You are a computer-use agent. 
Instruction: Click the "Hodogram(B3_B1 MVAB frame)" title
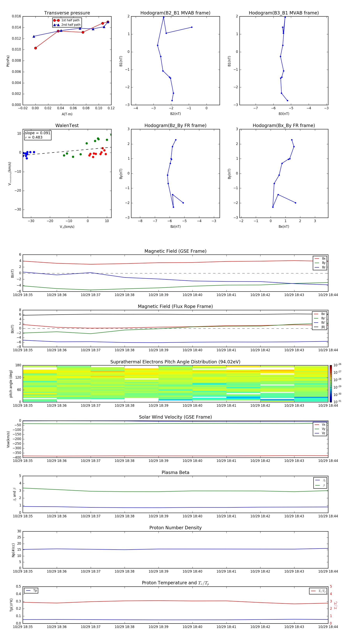pos(284,13)
